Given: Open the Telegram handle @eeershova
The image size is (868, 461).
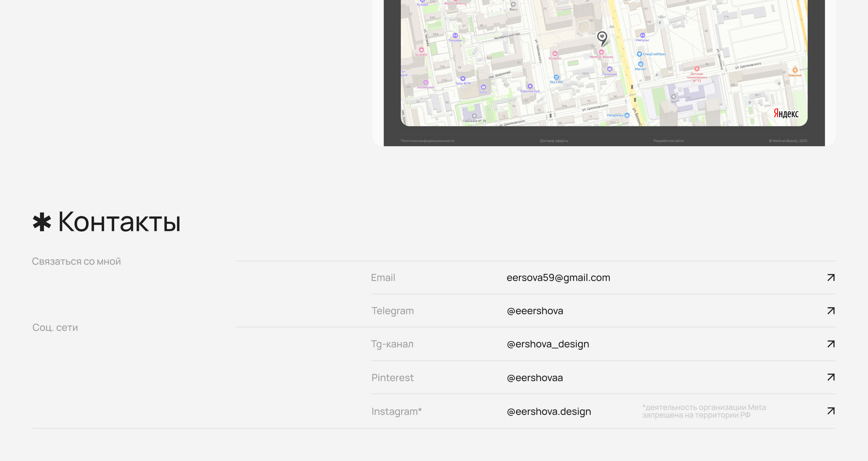Looking at the screenshot, I should point(535,311).
